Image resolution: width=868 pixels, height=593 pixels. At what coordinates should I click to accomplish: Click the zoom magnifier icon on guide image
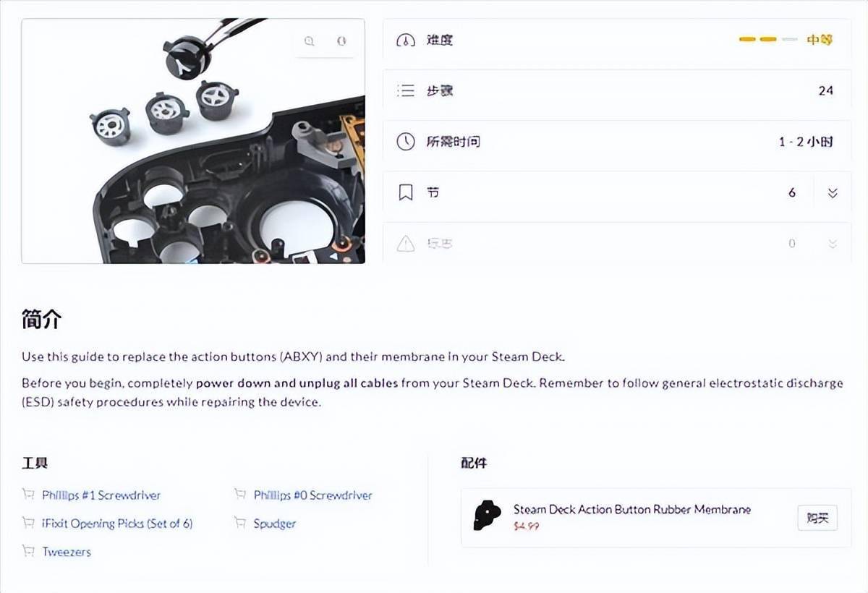[x=310, y=41]
